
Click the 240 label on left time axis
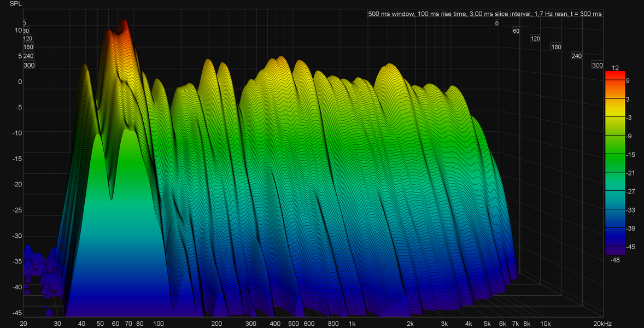coord(28,56)
